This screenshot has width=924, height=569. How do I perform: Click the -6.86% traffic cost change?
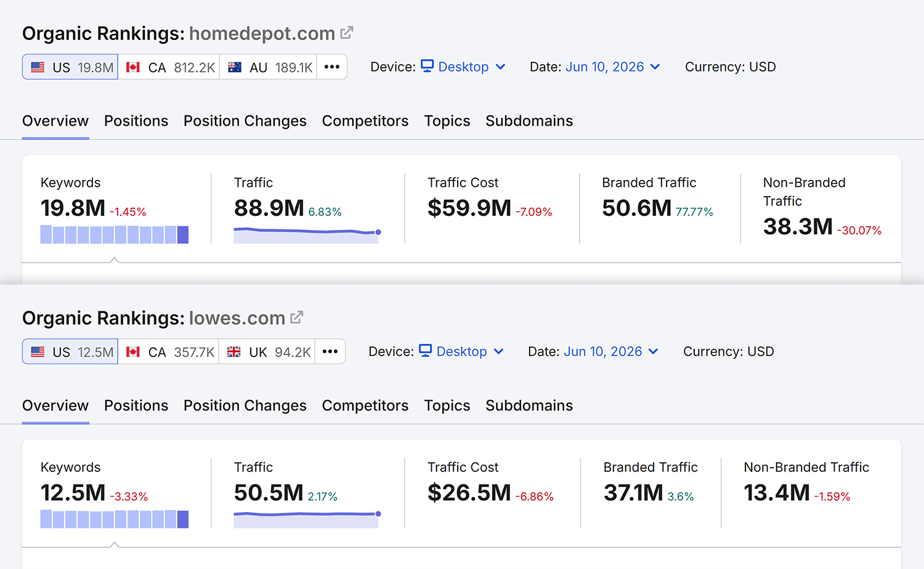click(x=535, y=497)
